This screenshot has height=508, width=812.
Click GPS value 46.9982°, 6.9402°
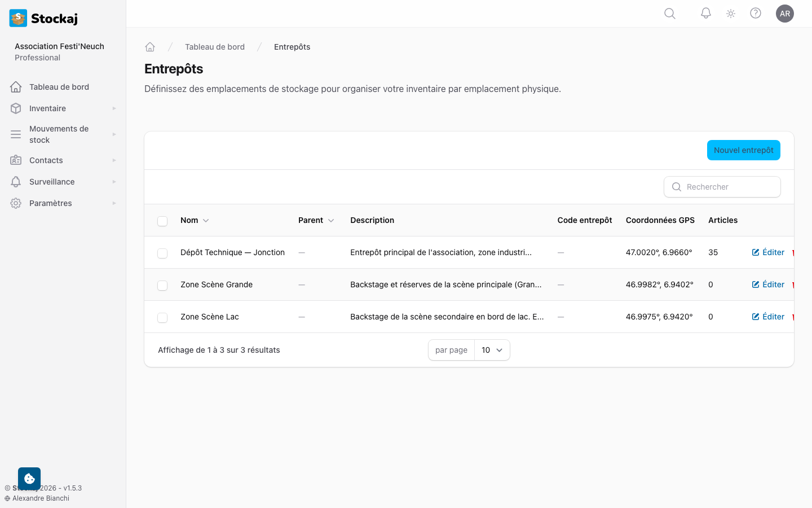(660, 284)
